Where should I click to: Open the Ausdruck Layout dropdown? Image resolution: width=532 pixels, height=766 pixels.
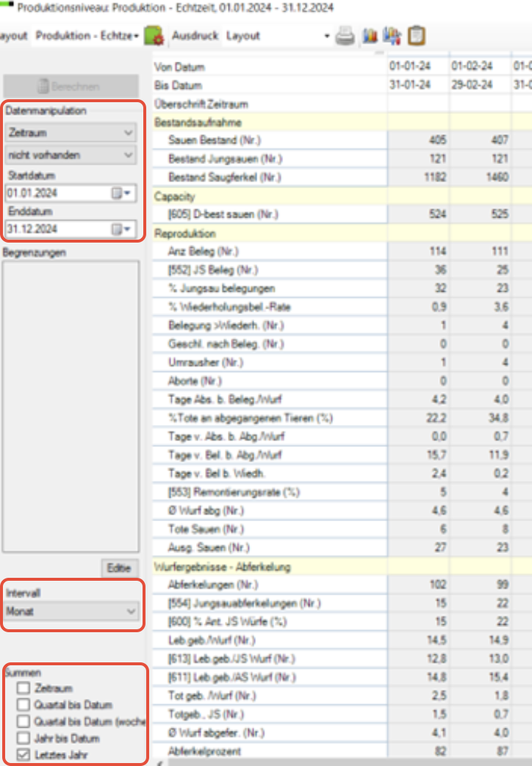(x=278, y=36)
